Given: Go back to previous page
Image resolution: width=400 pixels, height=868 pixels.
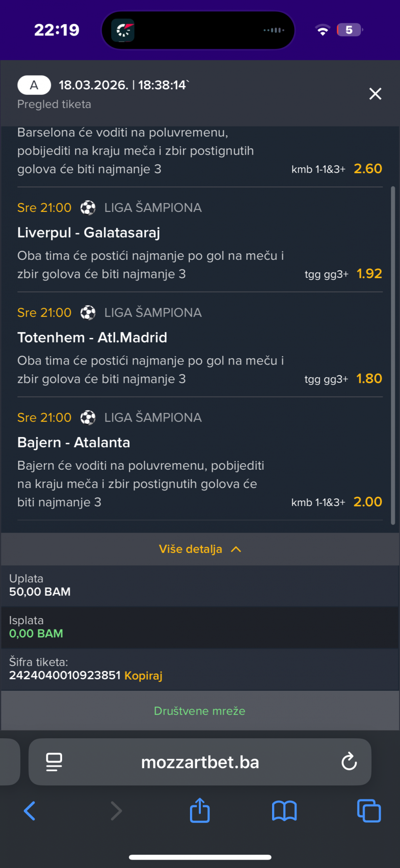Looking at the screenshot, I should pos(30,811).
